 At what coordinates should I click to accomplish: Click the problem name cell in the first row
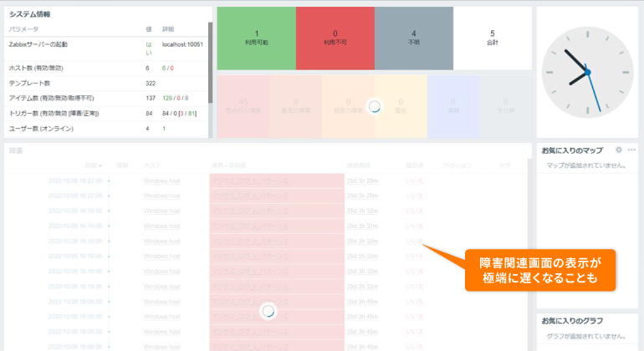(276, 180)
